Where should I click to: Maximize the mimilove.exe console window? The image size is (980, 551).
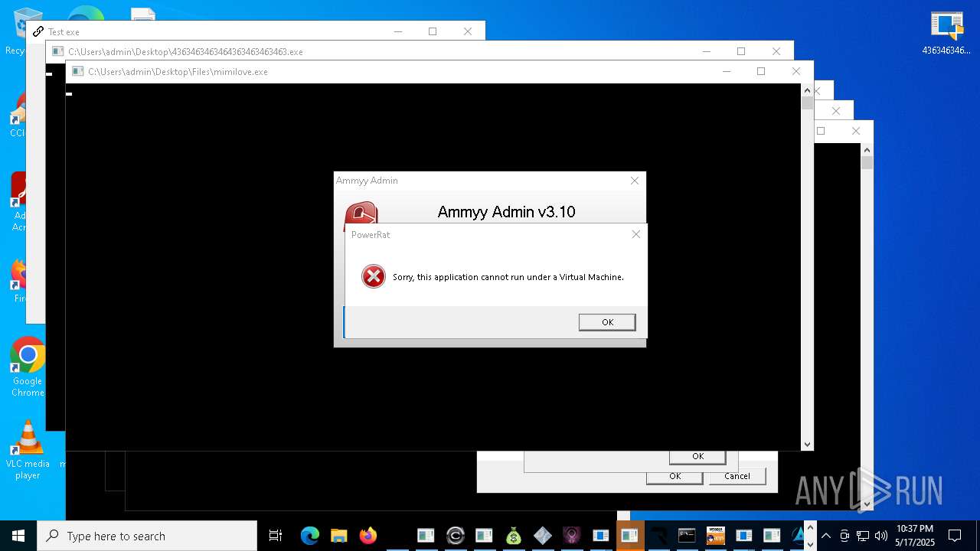coord(761,71)
